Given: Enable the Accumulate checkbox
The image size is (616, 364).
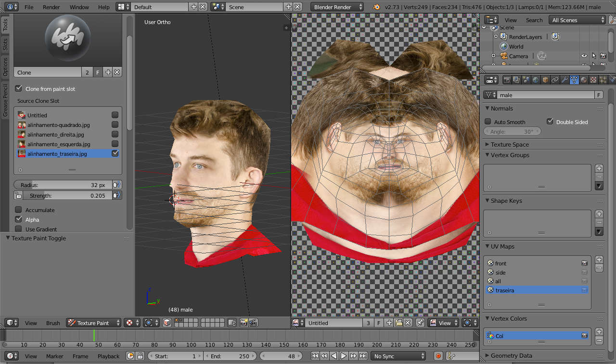Looking at the screenshot, I should tap(18, 210).
